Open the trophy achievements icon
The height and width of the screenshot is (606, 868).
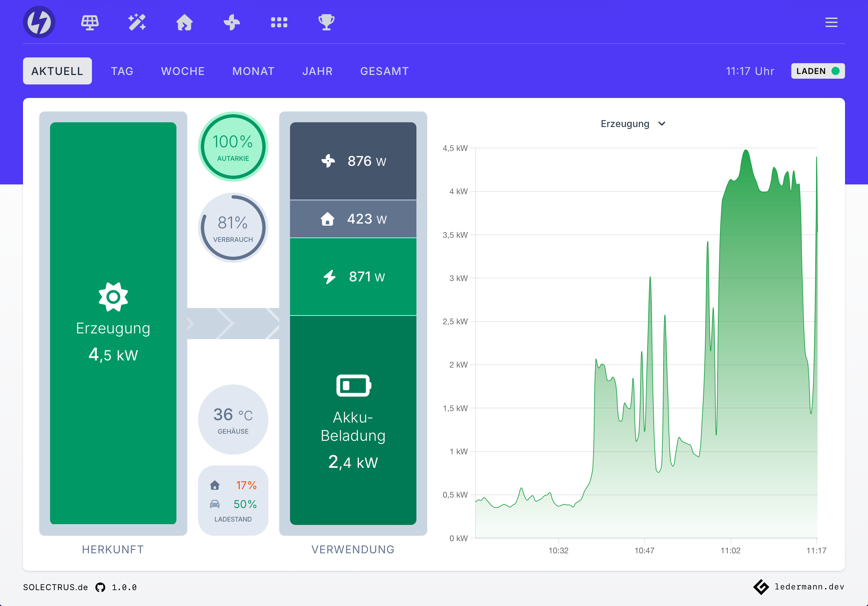(326, 22)
